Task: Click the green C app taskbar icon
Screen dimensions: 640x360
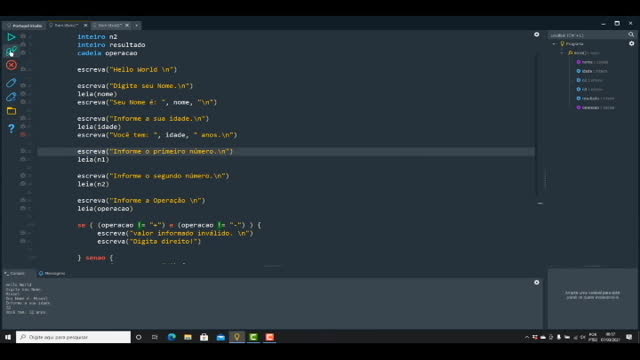Action: 253,337
